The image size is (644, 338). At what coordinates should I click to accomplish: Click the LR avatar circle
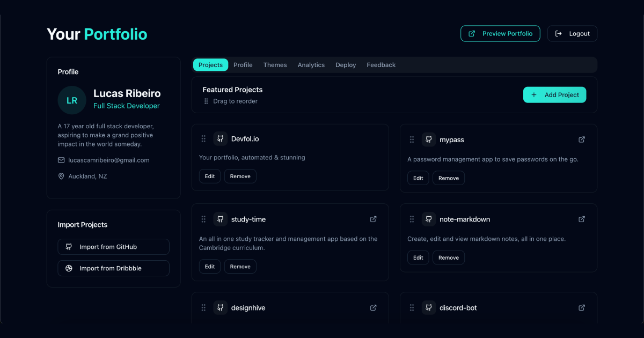click(71, 100)
